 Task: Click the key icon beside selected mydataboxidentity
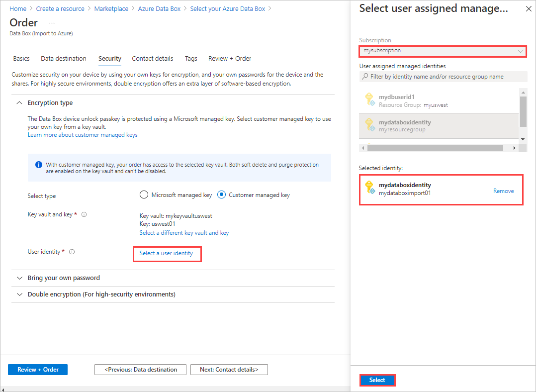pos(370,188)
